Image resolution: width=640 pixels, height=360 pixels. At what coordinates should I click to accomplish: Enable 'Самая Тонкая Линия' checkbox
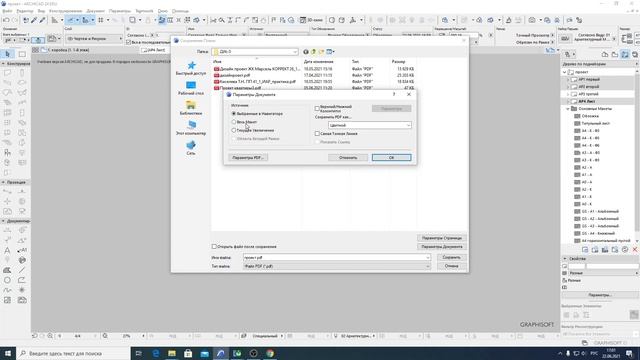coord(317,133)
